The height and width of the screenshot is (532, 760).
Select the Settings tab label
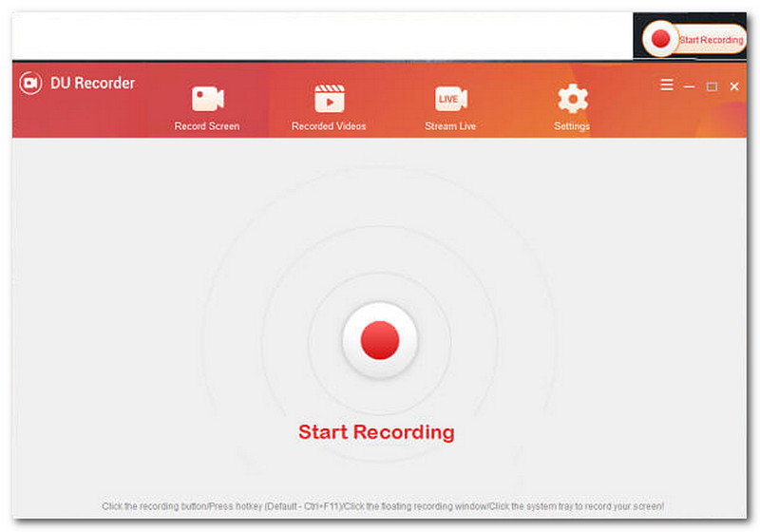coord(572,126)
